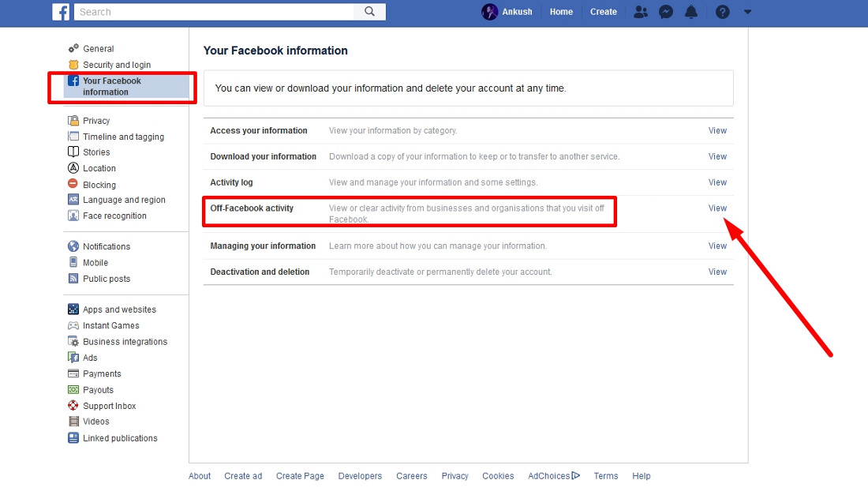This screenshot has width=868, height=495.
Task: View Deactivation and deletion
Action: pyautogui.click(x=717, y=272)
